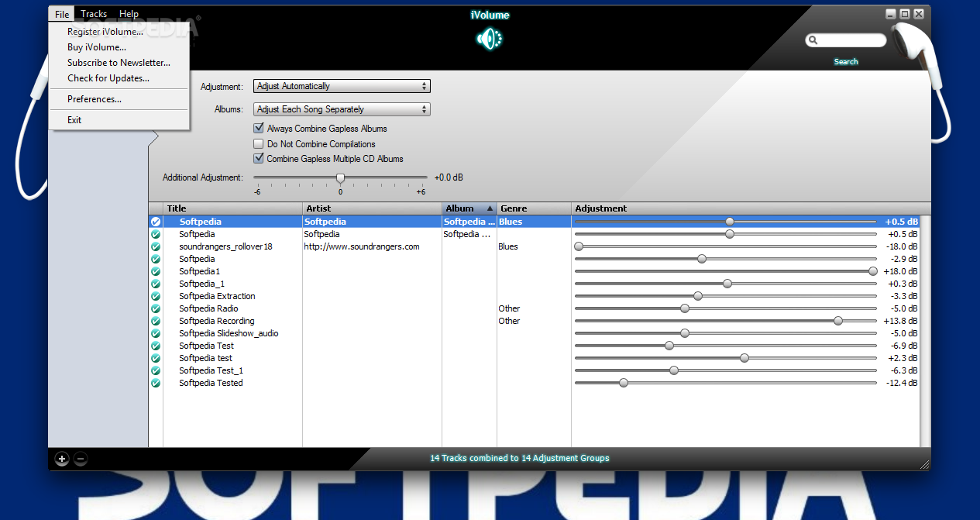Click the window resize grip icon
Viewport: 980px width, 520px height.
pos(924,464)
